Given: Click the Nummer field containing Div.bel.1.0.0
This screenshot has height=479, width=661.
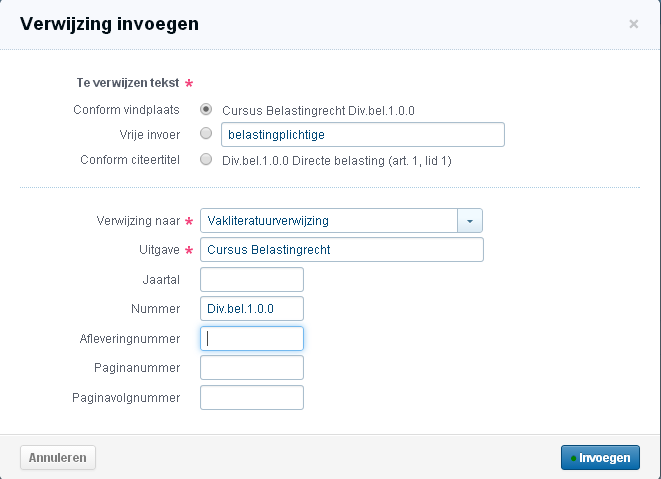Looking at the screenshot, I should point(252,309).
